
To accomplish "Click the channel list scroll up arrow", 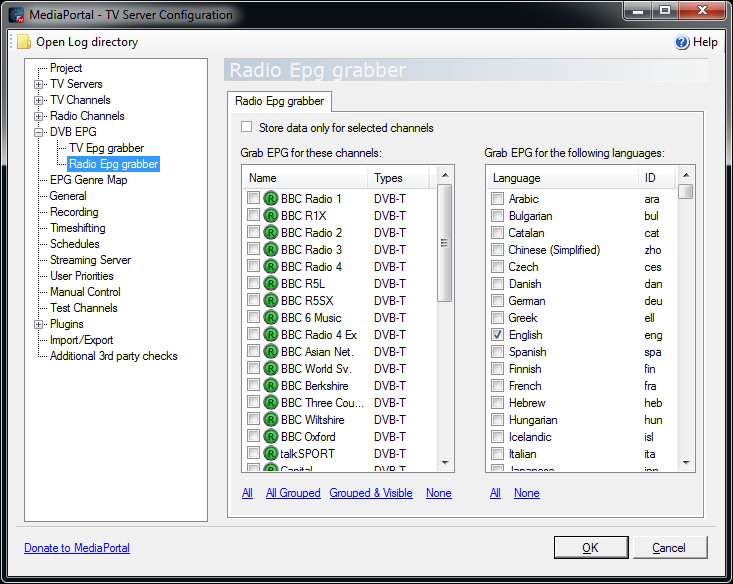I will tap(445, 175).
